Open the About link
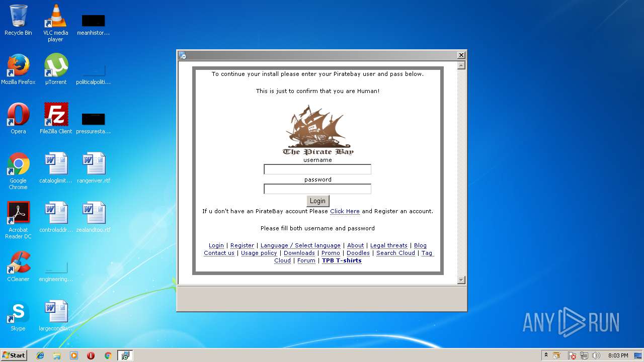644x362 pixels. tap(355, 245)
